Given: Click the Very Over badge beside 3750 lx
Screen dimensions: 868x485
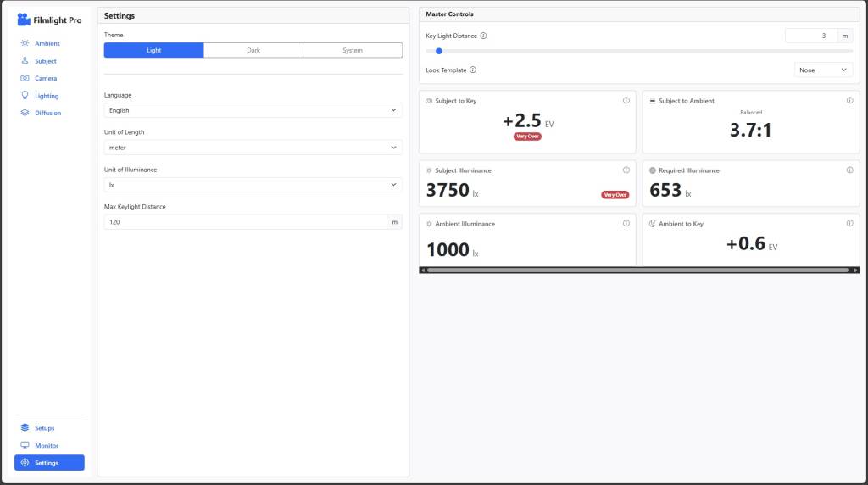Looking at the screenshot, I should [615, 195].
